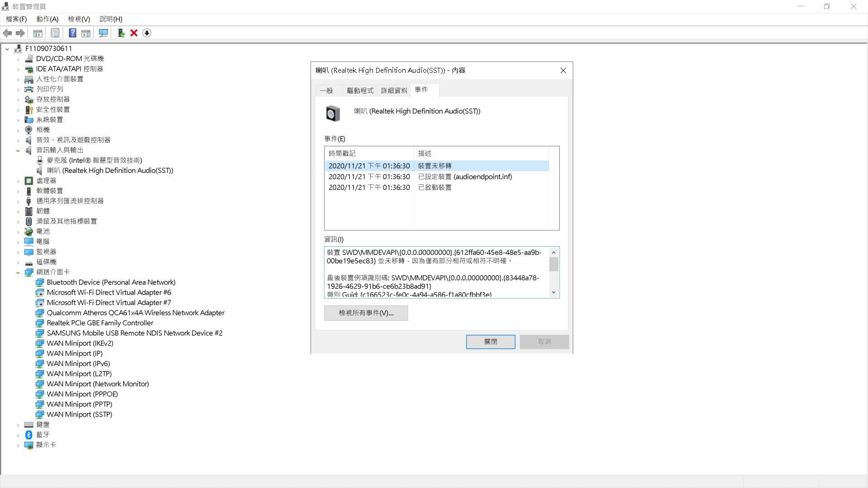The width and height of the screenshot is (868, 488).
Task: Collapse the 網路介面卡 tree node
Action: tap(18, 272)
